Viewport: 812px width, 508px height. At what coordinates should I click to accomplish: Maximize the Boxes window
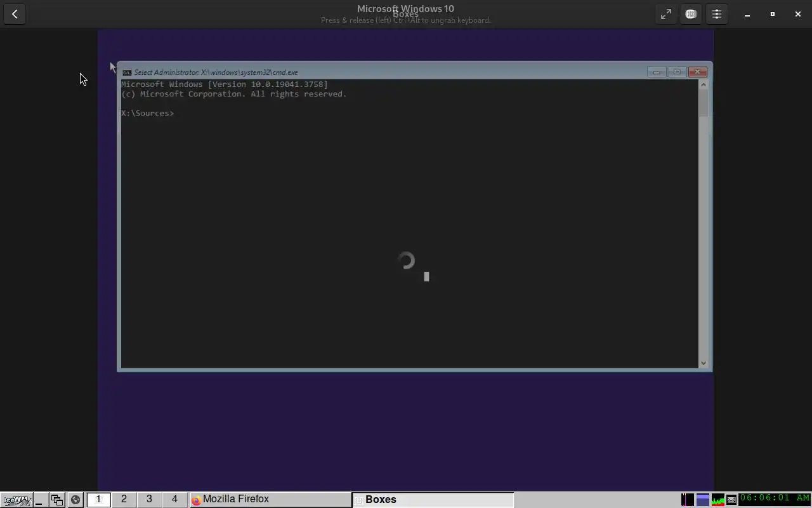click(773, 14)
